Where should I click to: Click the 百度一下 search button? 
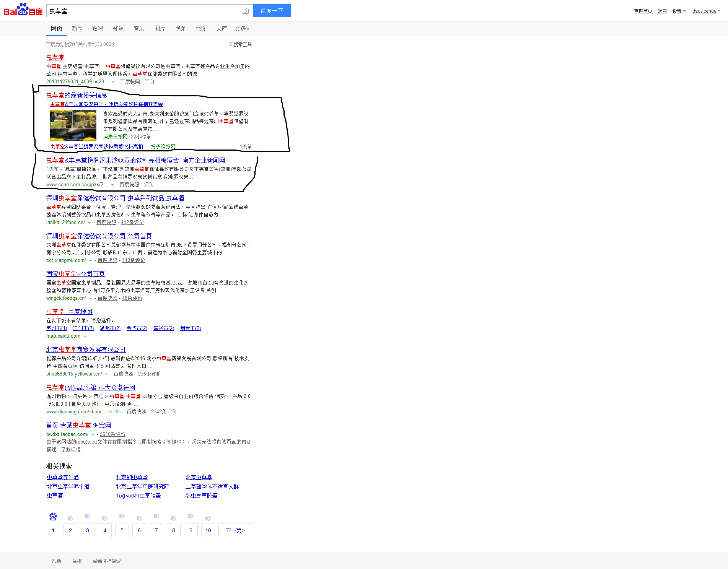click(272, 11)
